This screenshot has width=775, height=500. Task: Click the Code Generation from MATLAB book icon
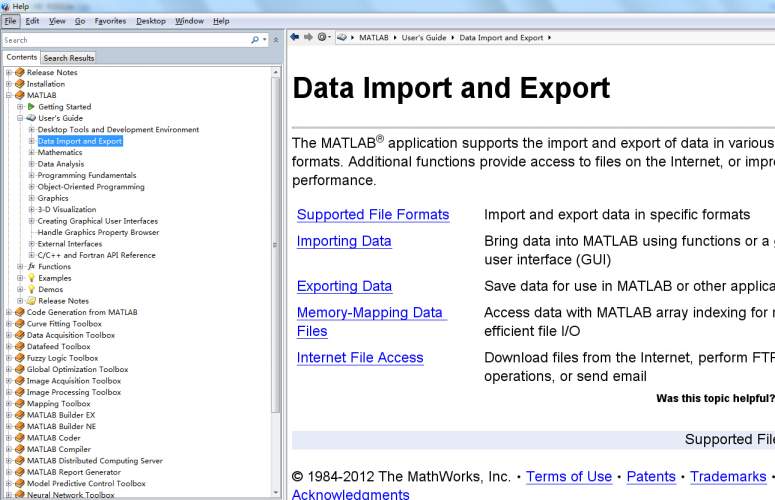(20, 312)
